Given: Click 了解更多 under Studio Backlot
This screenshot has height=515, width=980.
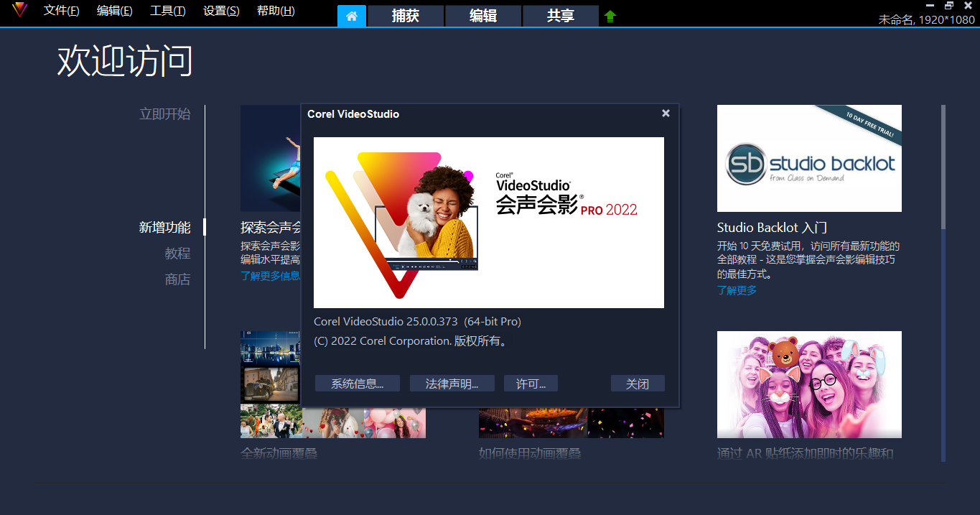Looking at the screenshot, I should [x=737, y=290].
